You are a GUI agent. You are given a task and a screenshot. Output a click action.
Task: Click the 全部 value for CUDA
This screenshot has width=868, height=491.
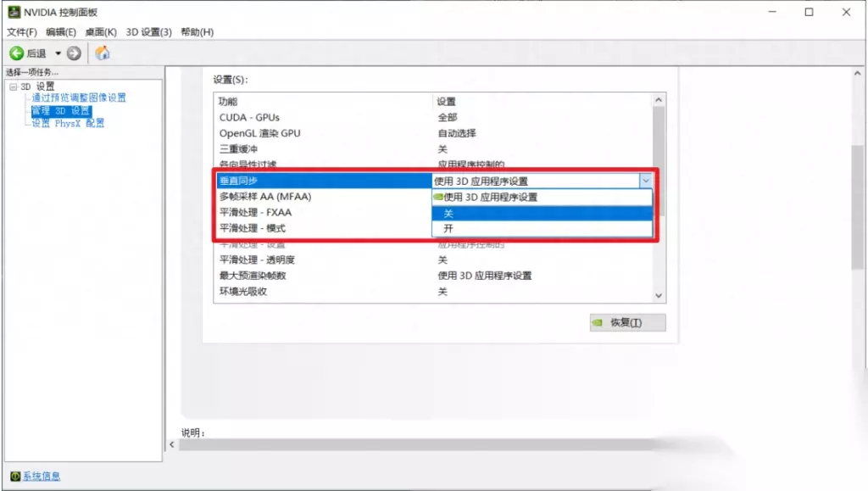coord(448,117)
